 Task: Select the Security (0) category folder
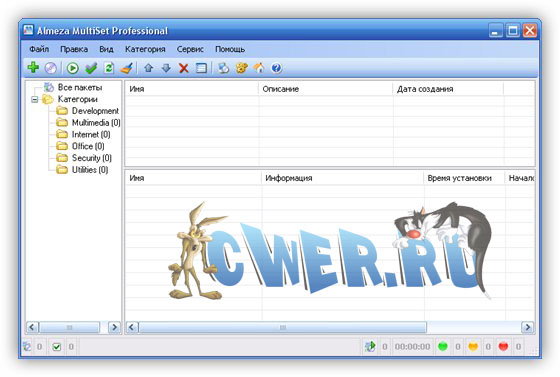(x=84, y=158)
